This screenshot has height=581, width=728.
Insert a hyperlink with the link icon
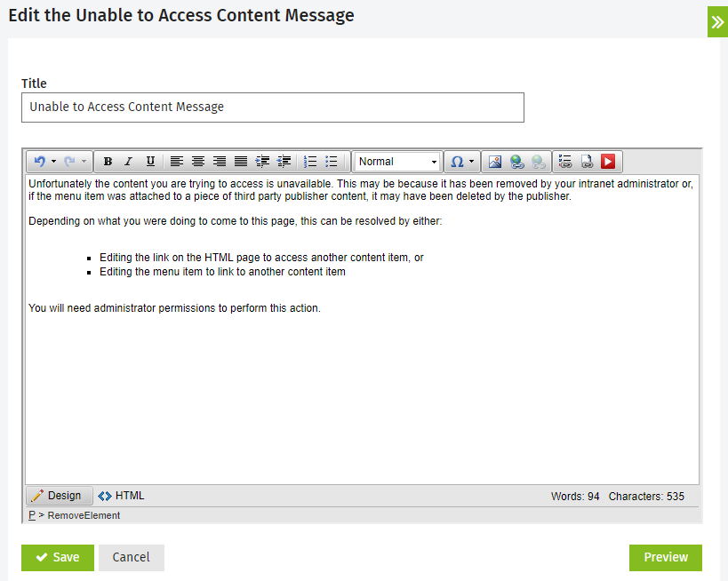(516, 162)
